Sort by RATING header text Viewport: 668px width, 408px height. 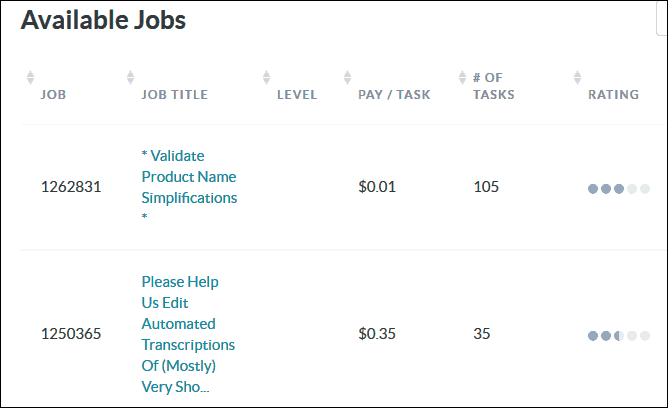pos(613,95)
